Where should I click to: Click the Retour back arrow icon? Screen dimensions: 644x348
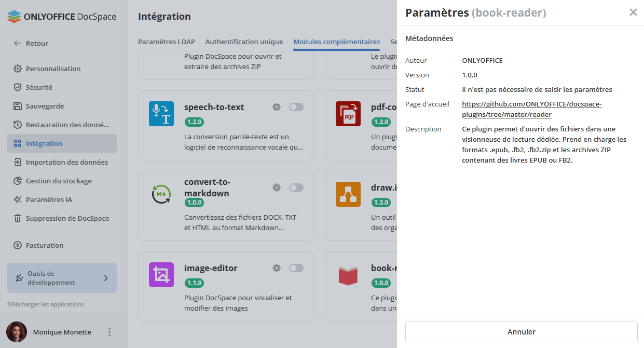18,43
